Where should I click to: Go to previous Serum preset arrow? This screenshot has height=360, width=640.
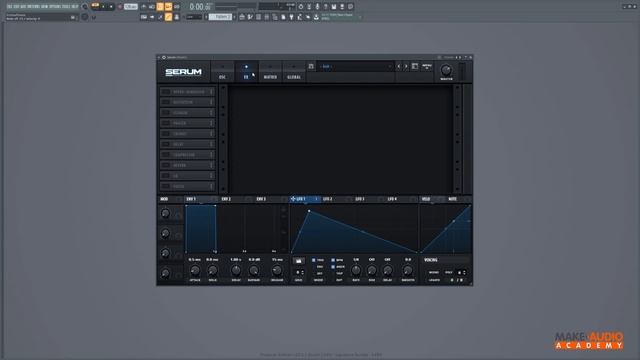pyautogui.click(x=399, y=66)
